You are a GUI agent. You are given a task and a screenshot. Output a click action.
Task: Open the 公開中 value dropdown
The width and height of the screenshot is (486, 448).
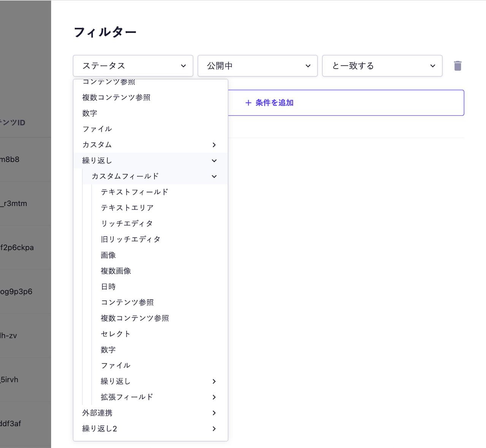(x=258, y=66)
